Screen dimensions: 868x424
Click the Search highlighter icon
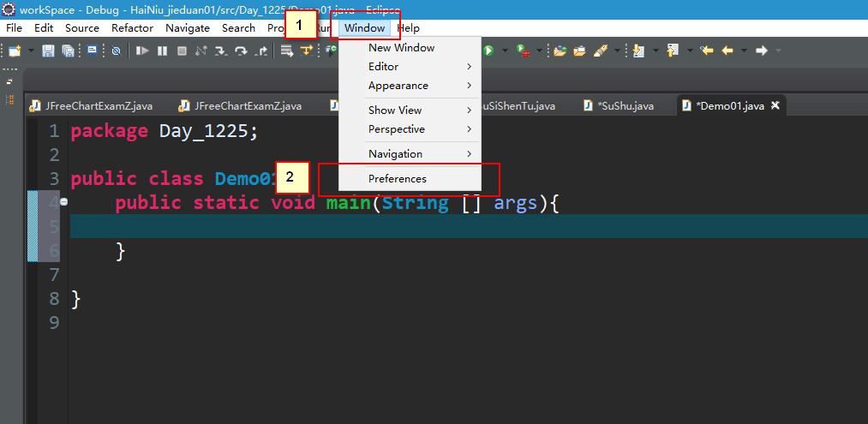(600, 51)
